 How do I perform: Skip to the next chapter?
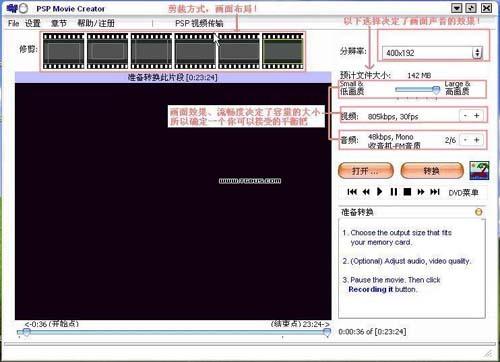(435, 192)
